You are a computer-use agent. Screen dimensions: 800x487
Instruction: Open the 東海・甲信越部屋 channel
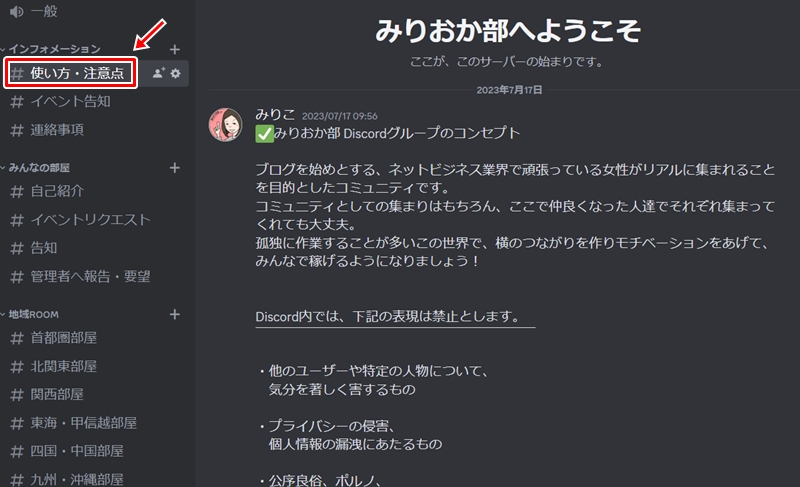[x=84, y=423]
